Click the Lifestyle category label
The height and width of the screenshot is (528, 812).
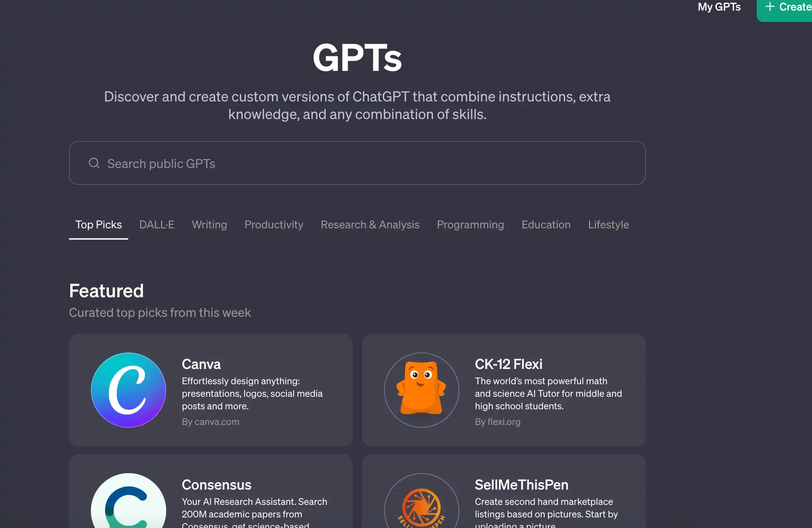point(608,225)
